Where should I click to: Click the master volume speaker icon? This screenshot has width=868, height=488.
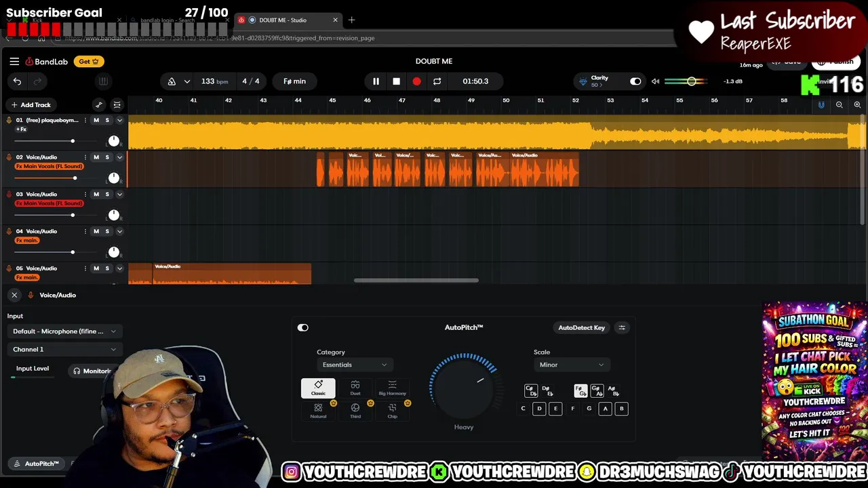(x=655, y=81)
